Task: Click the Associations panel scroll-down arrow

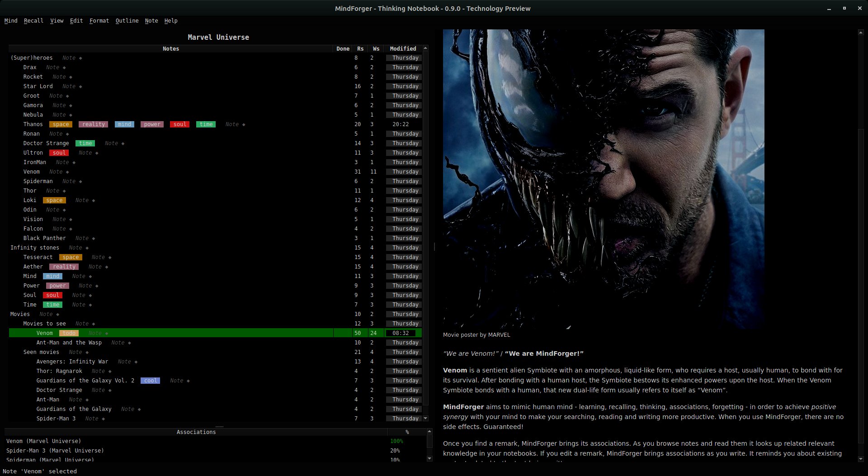Action: (x=429, y=458)
